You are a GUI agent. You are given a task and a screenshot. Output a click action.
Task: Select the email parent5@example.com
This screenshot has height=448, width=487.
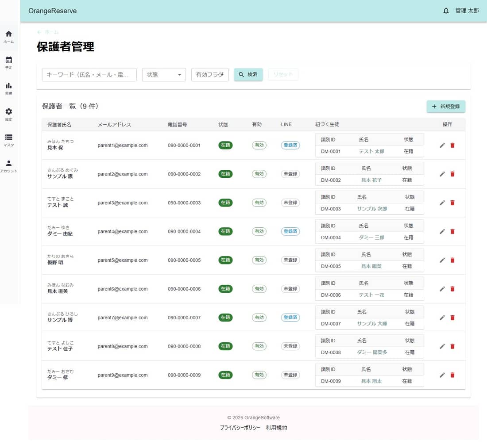pos(123,260)
